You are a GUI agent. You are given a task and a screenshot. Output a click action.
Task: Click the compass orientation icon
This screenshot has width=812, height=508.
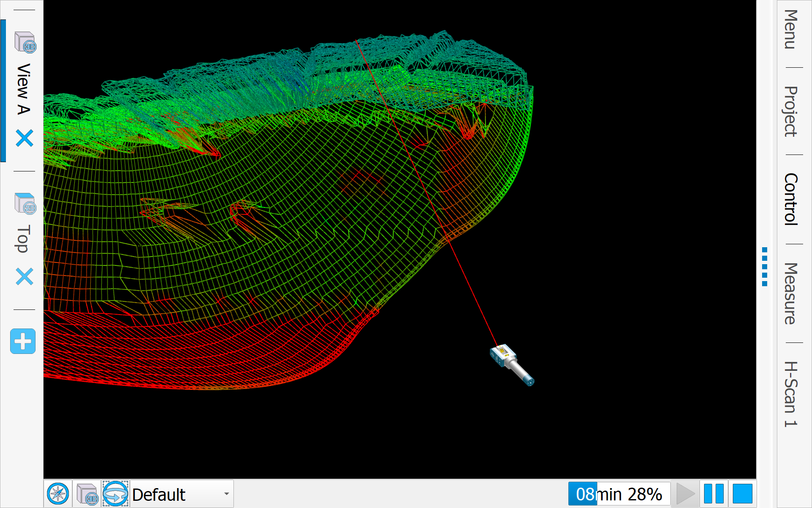[58, 494]
